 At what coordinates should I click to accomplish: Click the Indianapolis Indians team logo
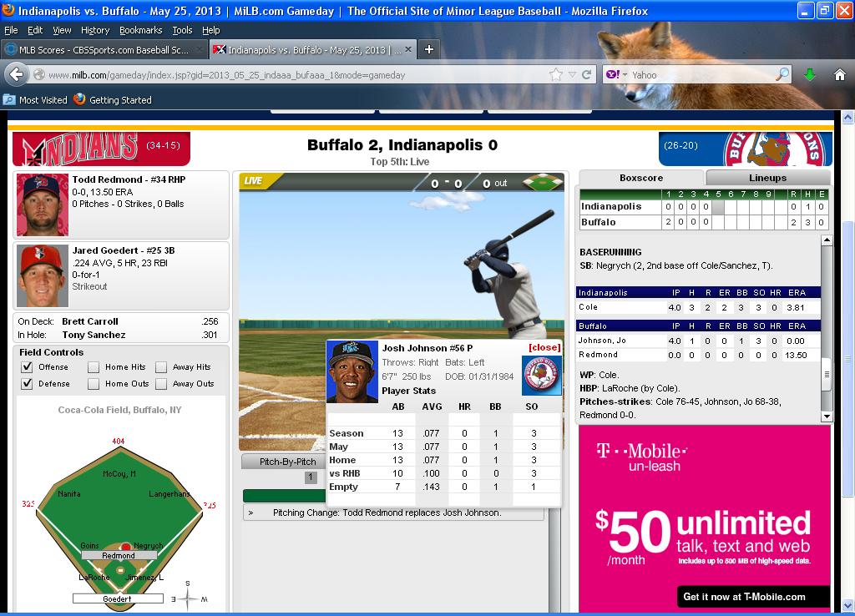point(101,149)
